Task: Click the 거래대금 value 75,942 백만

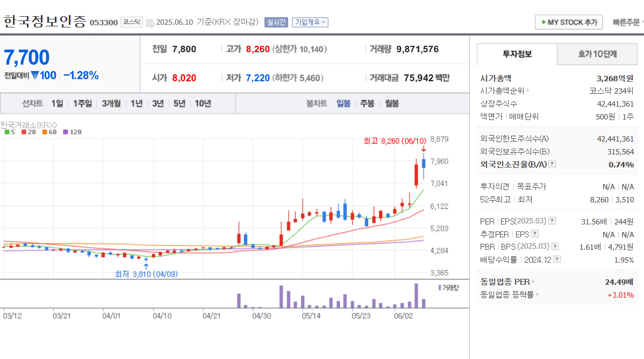Action: tap(427, 78)
